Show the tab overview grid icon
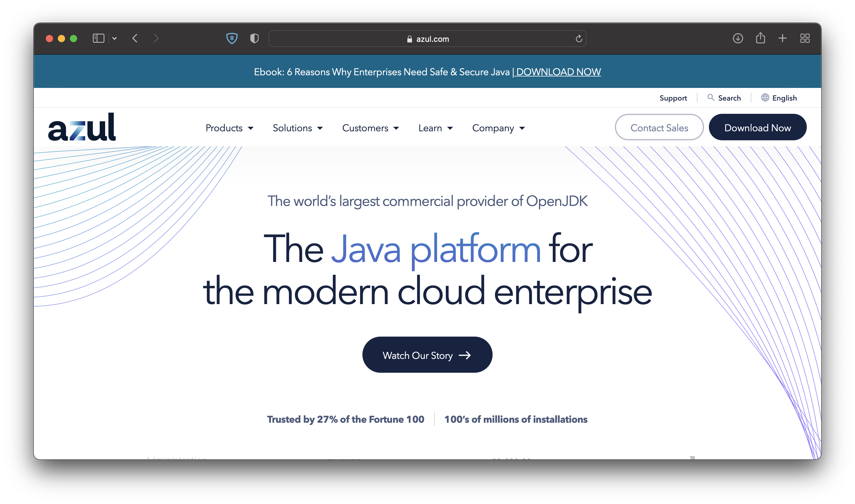 [x=805, y=38]
